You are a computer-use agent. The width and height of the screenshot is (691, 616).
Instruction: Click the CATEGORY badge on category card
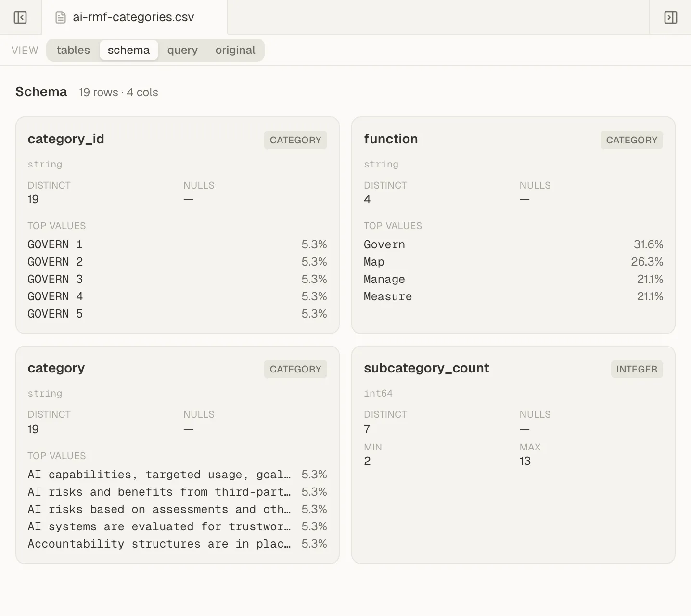pyautogui.click(x=295, y=369)
